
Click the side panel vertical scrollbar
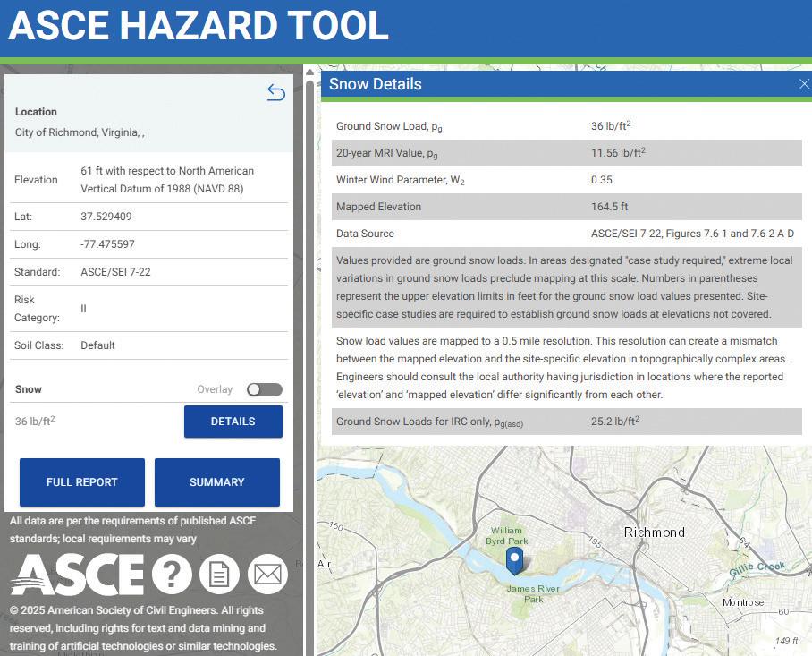pos(309,362)
